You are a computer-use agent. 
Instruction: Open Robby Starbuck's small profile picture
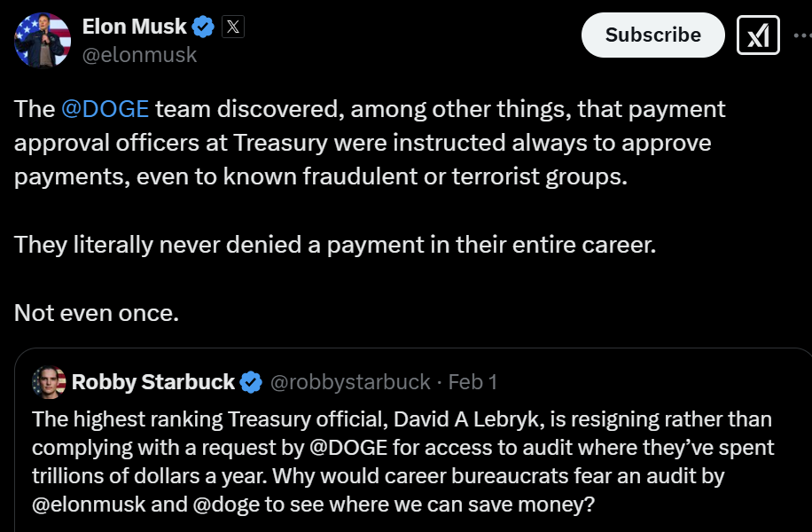coord(49,382)
